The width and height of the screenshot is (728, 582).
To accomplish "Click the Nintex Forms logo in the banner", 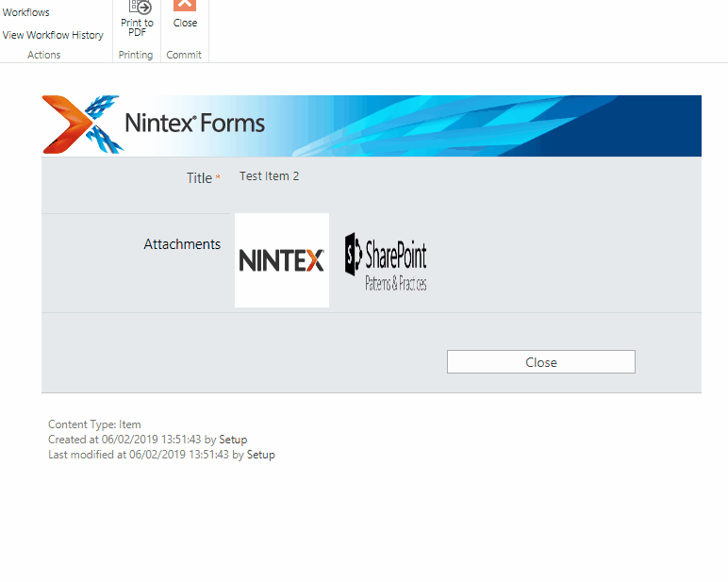I will pyautogui.click(x=154, y=125).
